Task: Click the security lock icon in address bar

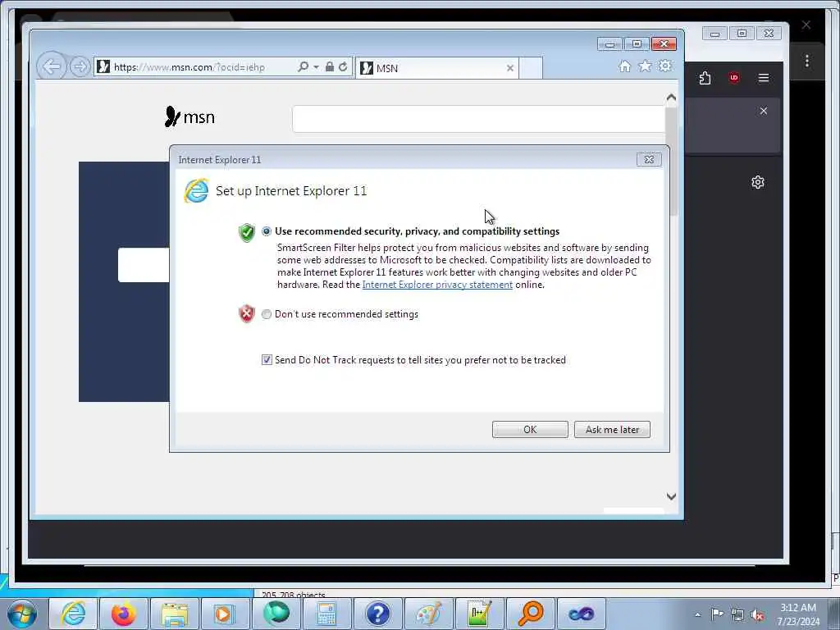Action: point(330,66)
